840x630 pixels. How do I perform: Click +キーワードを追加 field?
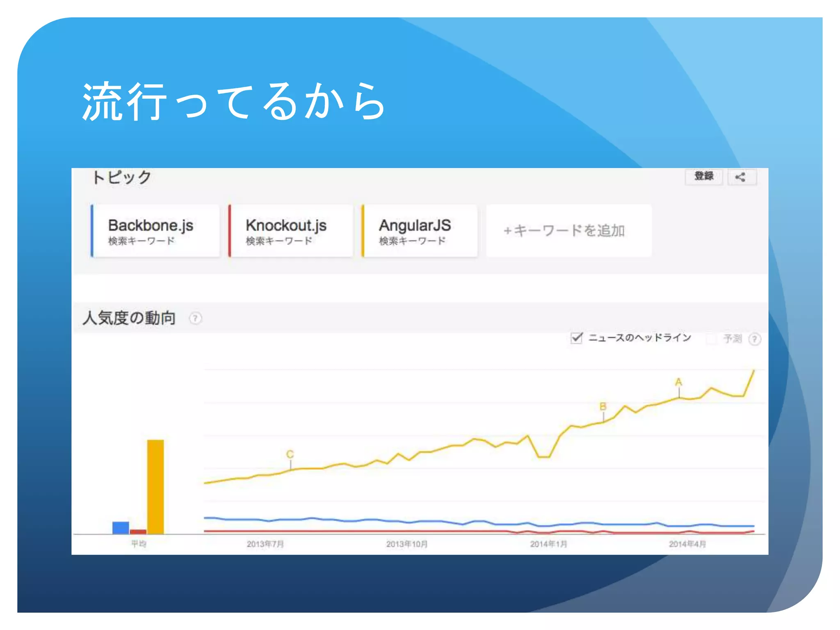569,231
